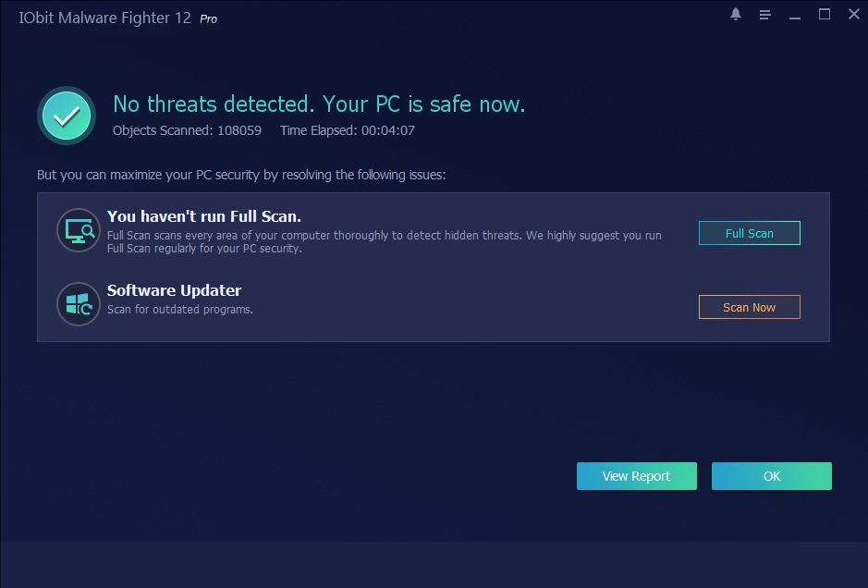Screen dimensions: 868x588
Task: Click the Software Updater Windows icon
Action: click(79, 304)
